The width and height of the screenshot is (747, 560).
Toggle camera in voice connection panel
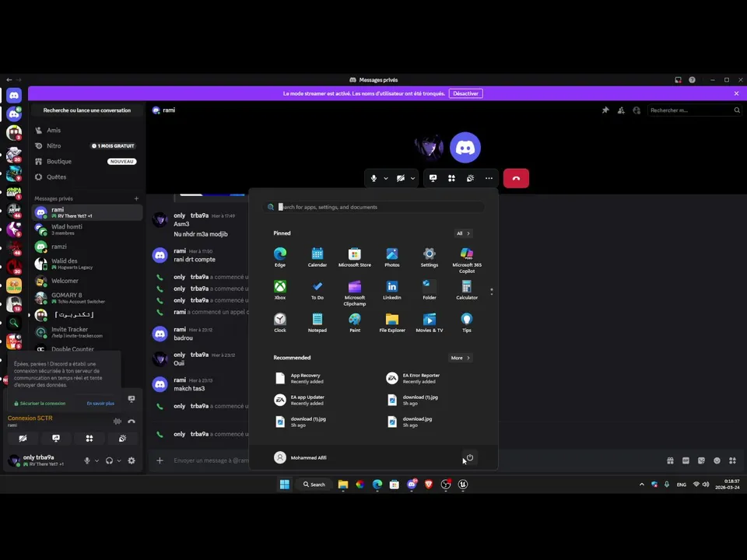pyautogui.click(x=23, y=438)
